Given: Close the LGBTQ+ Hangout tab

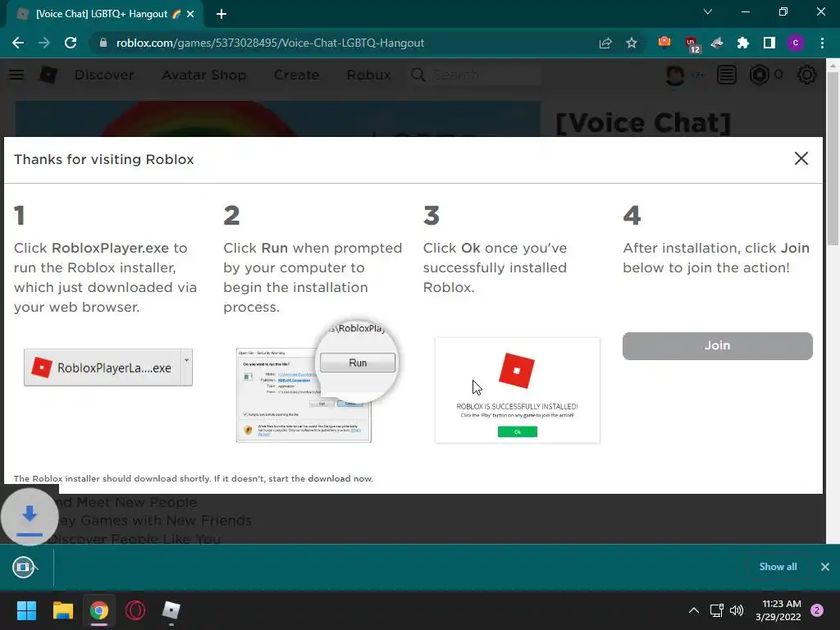Looking at the screenshot, I should pyautogui.click(x=190, y=14).
